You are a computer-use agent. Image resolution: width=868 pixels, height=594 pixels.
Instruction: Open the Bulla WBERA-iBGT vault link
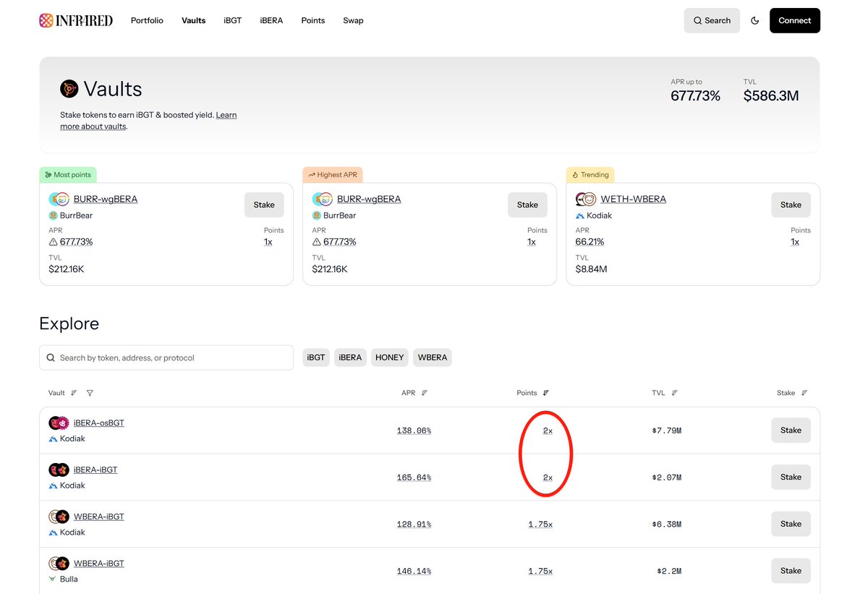99,563
